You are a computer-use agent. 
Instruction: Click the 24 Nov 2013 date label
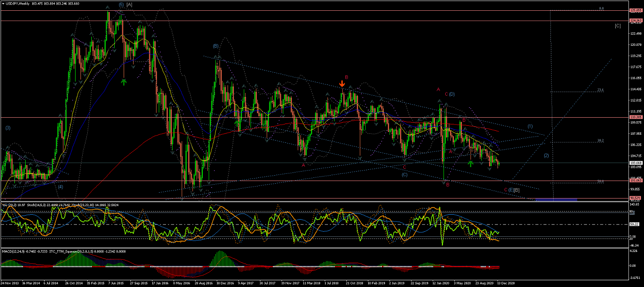pos(9,283)
